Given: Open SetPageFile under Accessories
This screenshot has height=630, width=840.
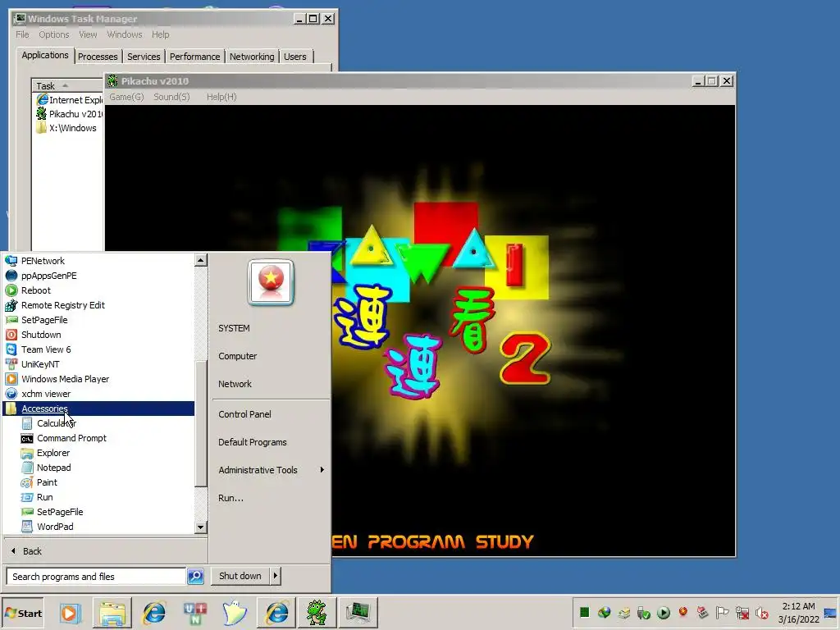Looking at the screenshot, I should (59, 512).
